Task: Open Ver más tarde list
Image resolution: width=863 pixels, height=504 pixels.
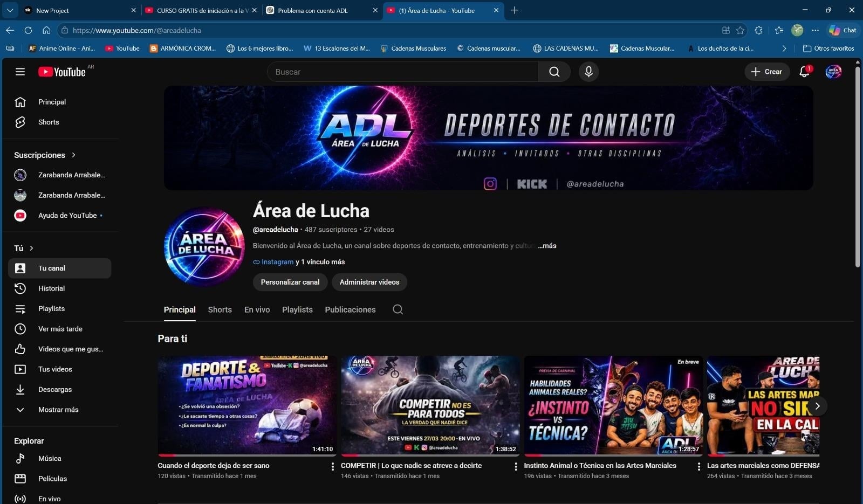Action: click(x=59, y=329)
